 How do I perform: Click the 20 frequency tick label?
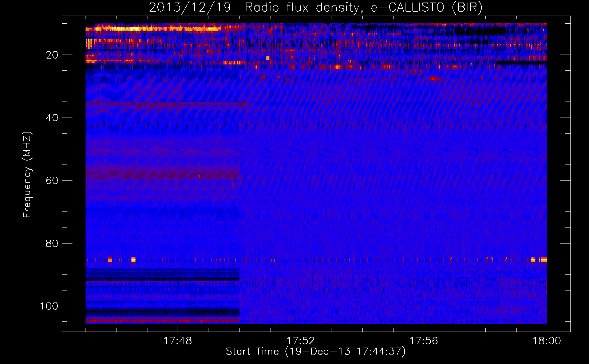point(52,55)
